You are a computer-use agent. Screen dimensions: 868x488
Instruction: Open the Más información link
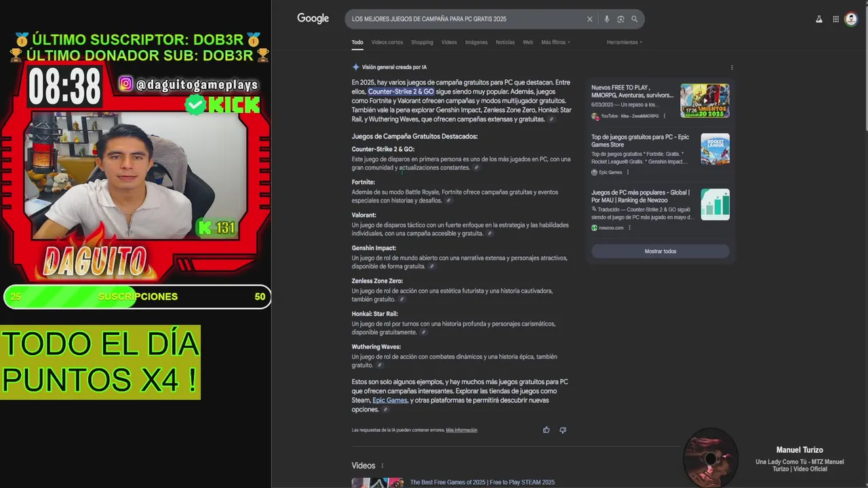click(x=461, y=430)
